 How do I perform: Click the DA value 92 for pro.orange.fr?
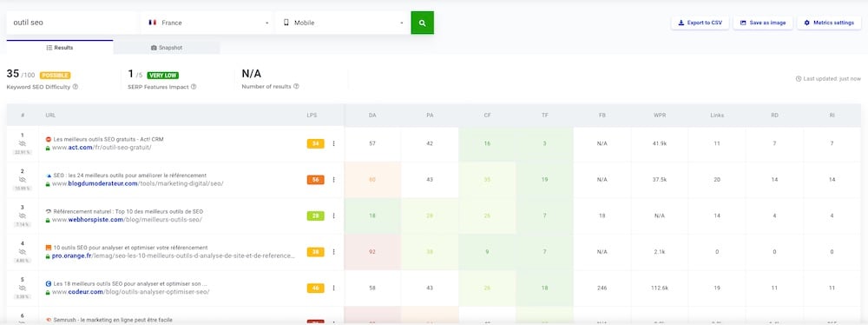tap(372, 252)
